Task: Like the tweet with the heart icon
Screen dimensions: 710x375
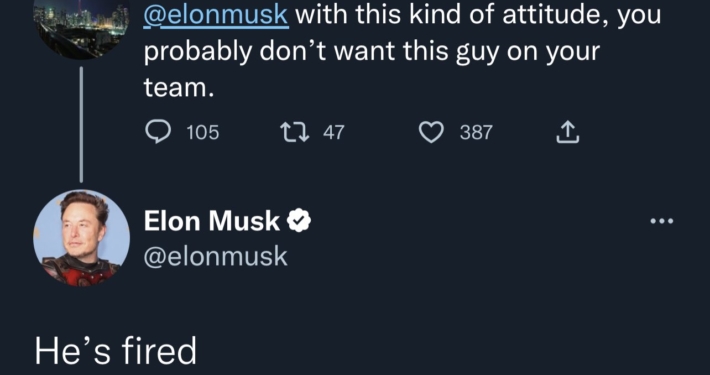Action: tap(431, 133)
